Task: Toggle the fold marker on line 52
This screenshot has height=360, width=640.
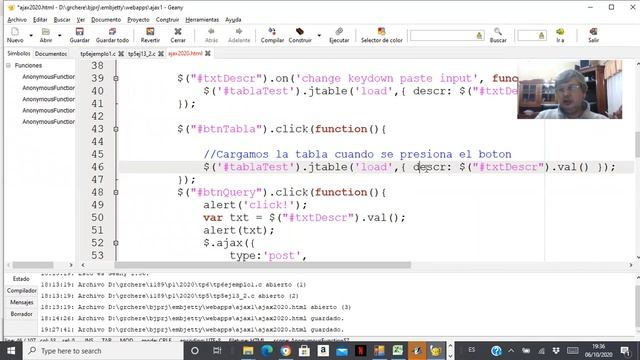Action: coord(116,243)
